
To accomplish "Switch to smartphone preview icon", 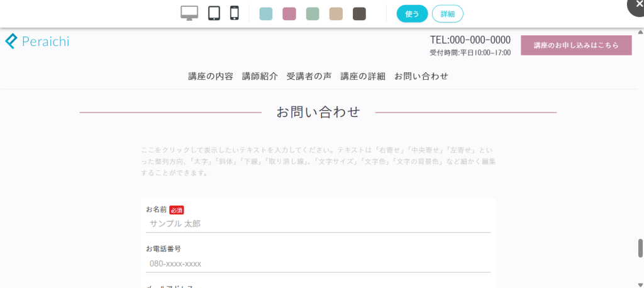I will [x=235, y=13].
